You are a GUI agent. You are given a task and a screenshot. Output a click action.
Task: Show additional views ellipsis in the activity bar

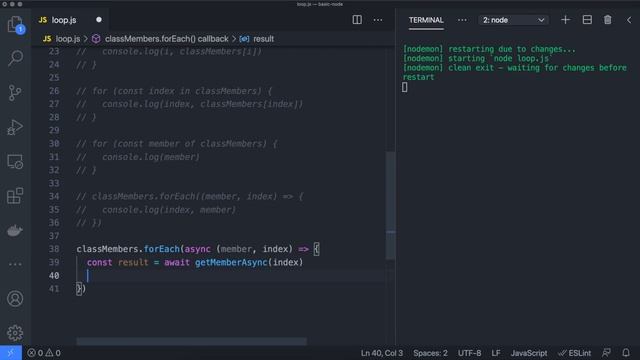pos(16,264)
